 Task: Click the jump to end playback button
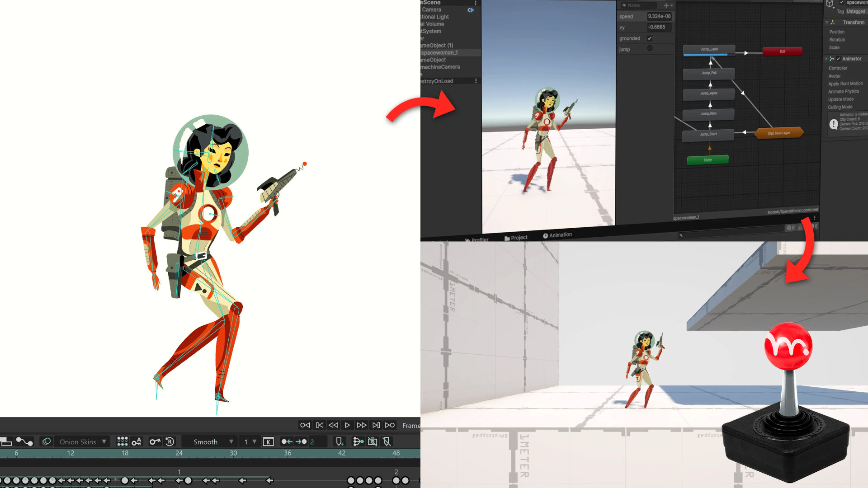(376, 425)
